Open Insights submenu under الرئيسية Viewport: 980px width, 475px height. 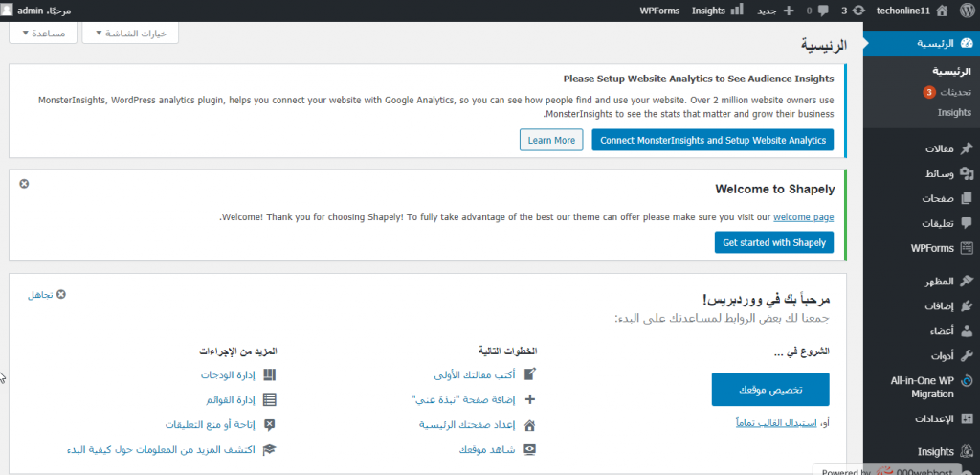[x=954, y=112]
